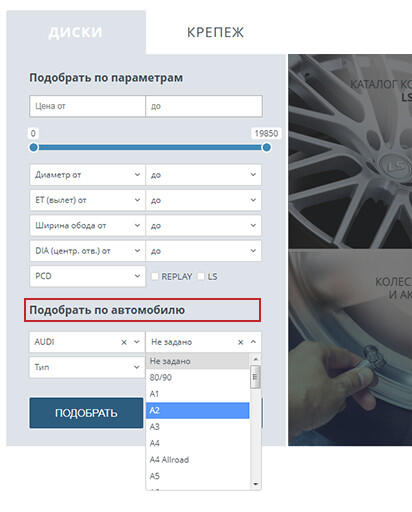Screen dimensions: 412x512
Task: Click the dropdown list scroll-up arrow
Action: [256, 359]
